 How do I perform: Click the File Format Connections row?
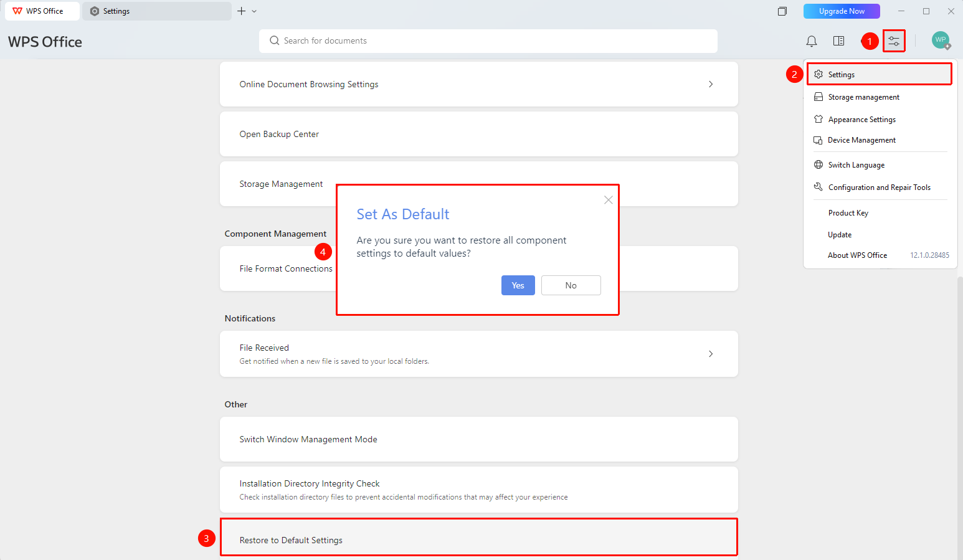pos(478,268)
